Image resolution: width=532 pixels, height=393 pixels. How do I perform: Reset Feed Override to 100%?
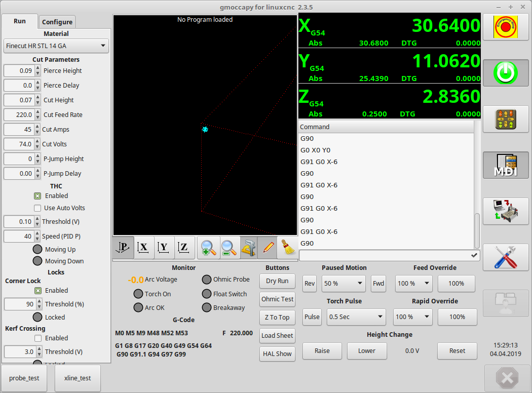(x=457, y=284)
